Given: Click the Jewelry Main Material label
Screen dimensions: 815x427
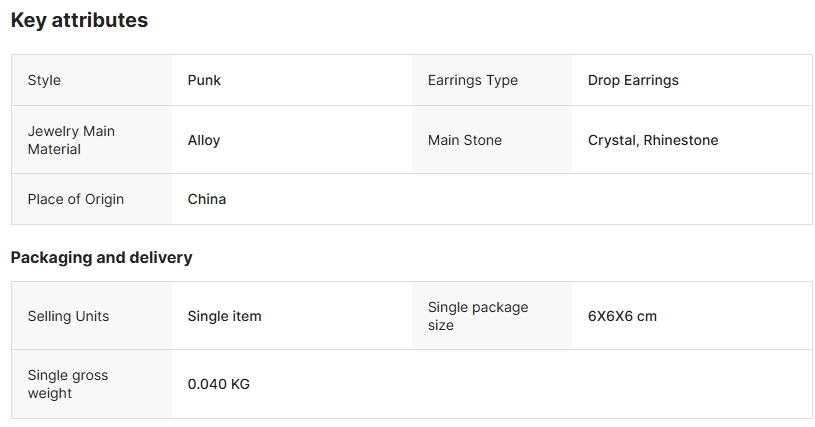Looking at the screenshot, I should [x=71, y=140].
